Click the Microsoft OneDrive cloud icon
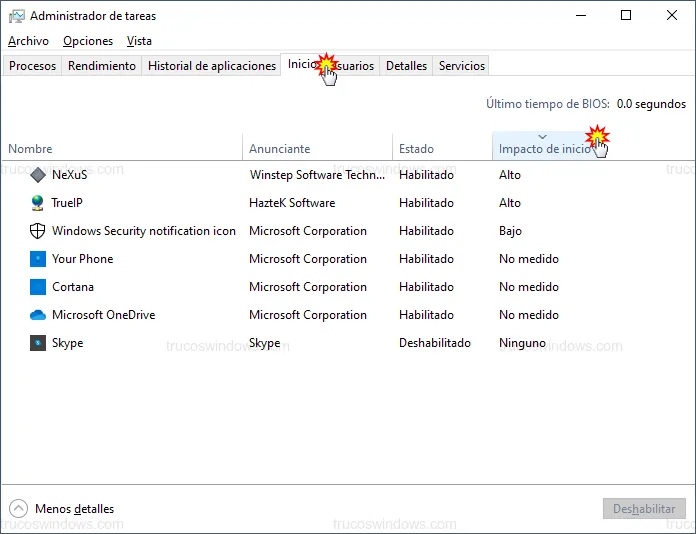696x534 pixels. coord(38,315)
